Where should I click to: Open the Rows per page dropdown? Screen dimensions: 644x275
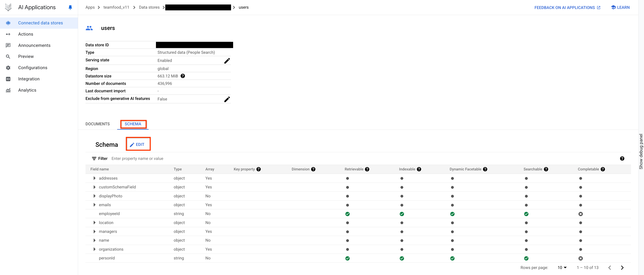tap(562, 268)
